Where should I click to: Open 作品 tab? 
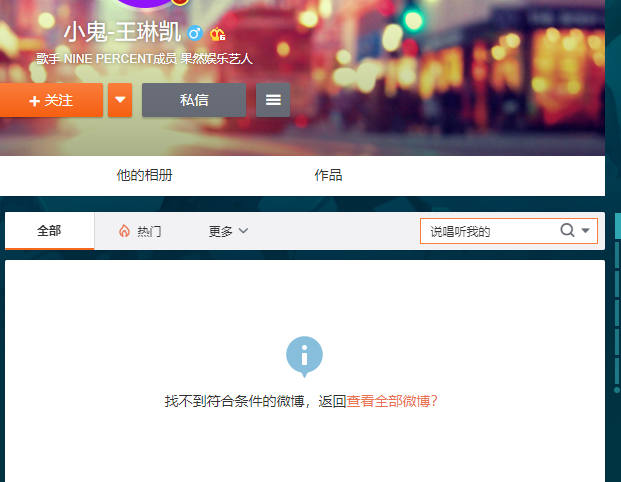coord(328,175)
